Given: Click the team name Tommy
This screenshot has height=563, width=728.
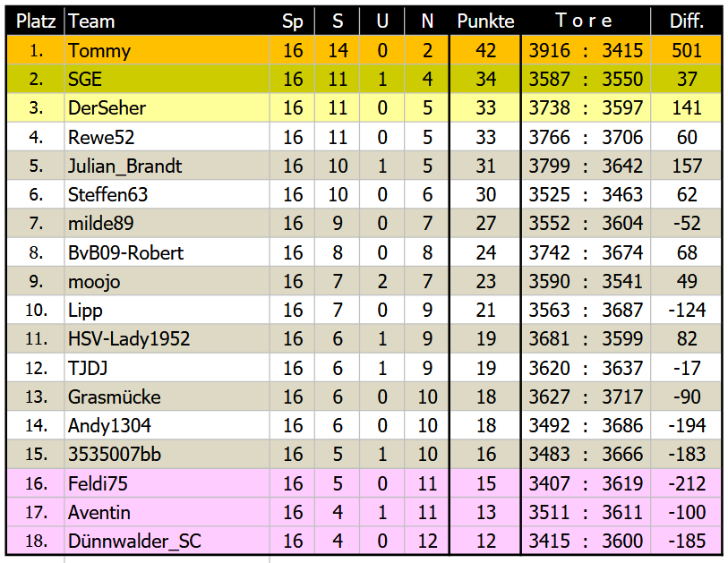Looking at the screenshot, I should coord(99,51).
